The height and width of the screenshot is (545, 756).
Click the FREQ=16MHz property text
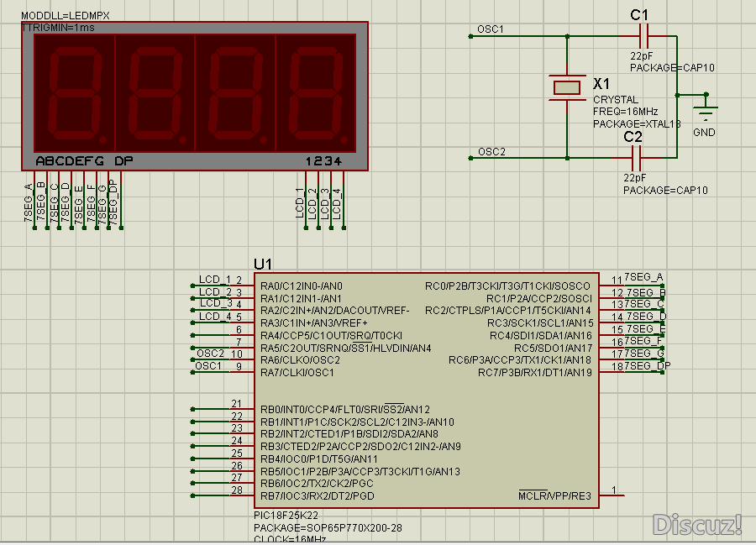[625, 112]
